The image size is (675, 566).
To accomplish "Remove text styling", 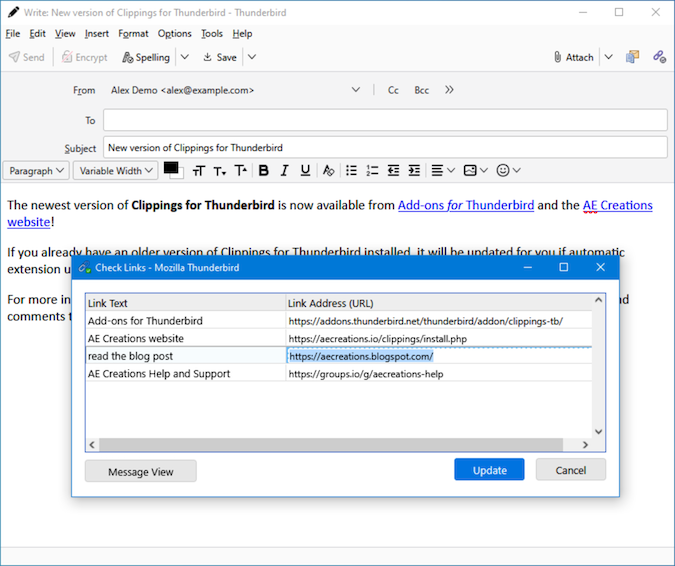I will [328, 171].
